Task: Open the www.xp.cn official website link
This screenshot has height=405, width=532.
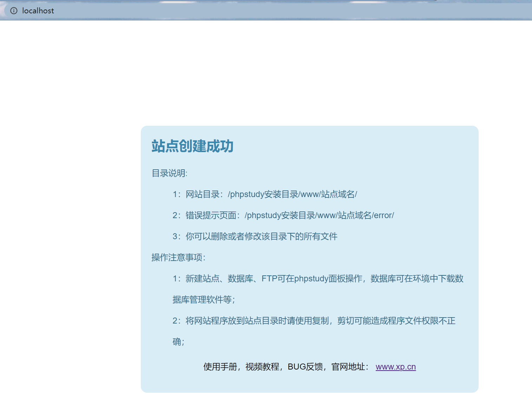Action: (x=395, y=366)
